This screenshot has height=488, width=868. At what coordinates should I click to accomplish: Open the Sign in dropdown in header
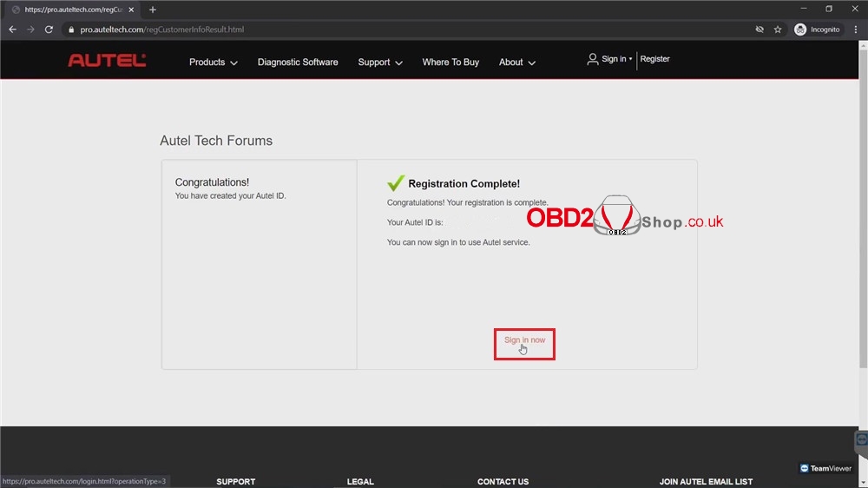tap(610, 59)
